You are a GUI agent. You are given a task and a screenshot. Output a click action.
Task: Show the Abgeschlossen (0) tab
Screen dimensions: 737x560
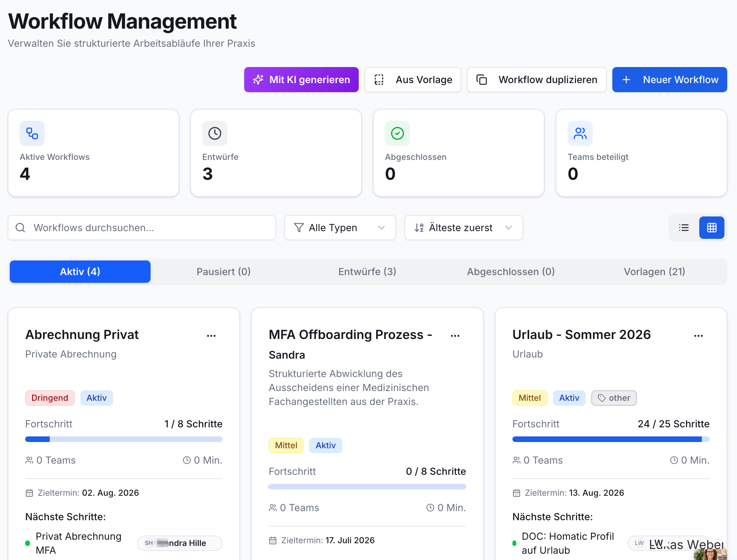pos(511,272)
